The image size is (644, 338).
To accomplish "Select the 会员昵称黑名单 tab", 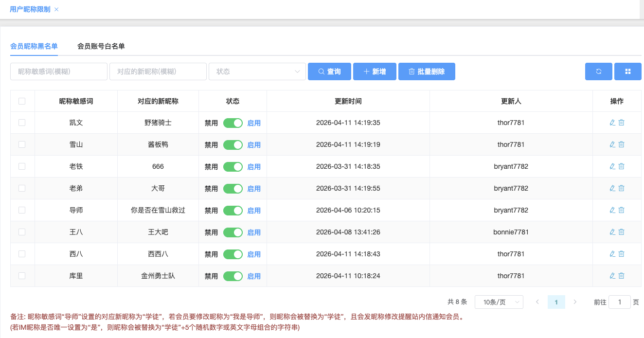I will (x=34, y=46).
